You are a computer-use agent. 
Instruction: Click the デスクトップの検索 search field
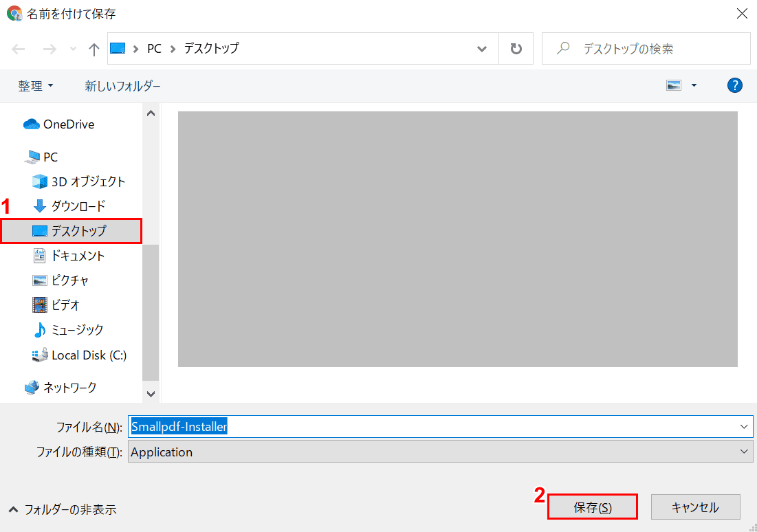click(646, 49)
